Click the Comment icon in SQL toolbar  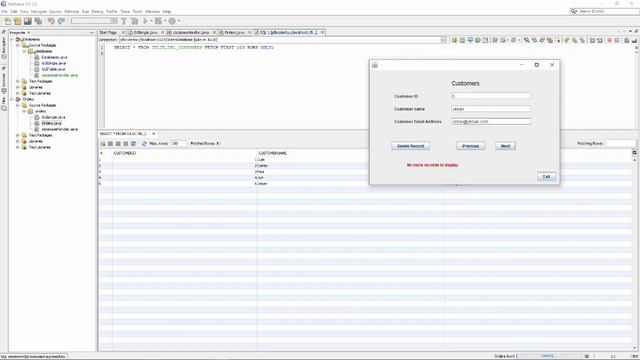[626, 40]
